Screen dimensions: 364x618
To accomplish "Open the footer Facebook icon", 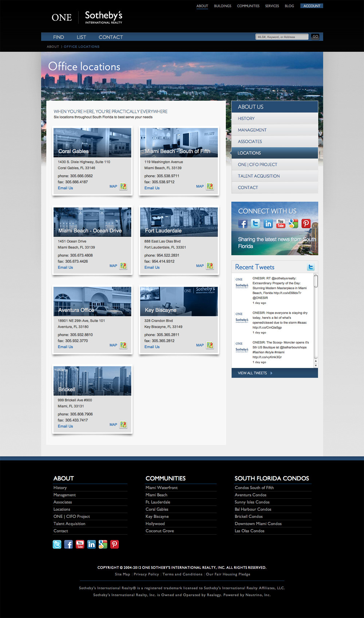I will tap(68, 544).
